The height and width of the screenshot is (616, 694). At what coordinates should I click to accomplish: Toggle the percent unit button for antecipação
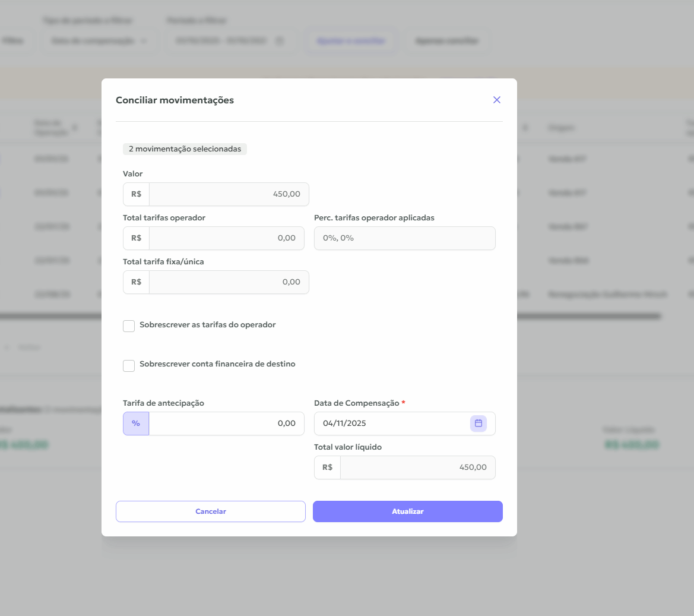coord(136,424)
